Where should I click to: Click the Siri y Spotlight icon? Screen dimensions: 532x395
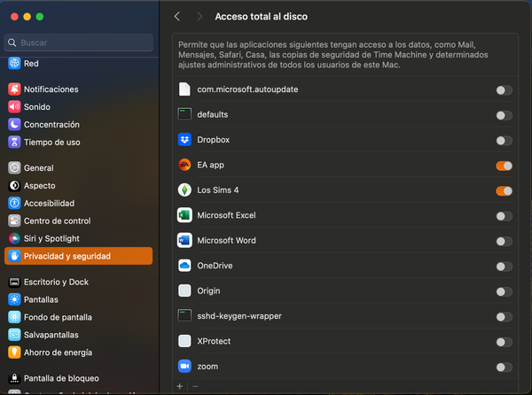[14, 238]
